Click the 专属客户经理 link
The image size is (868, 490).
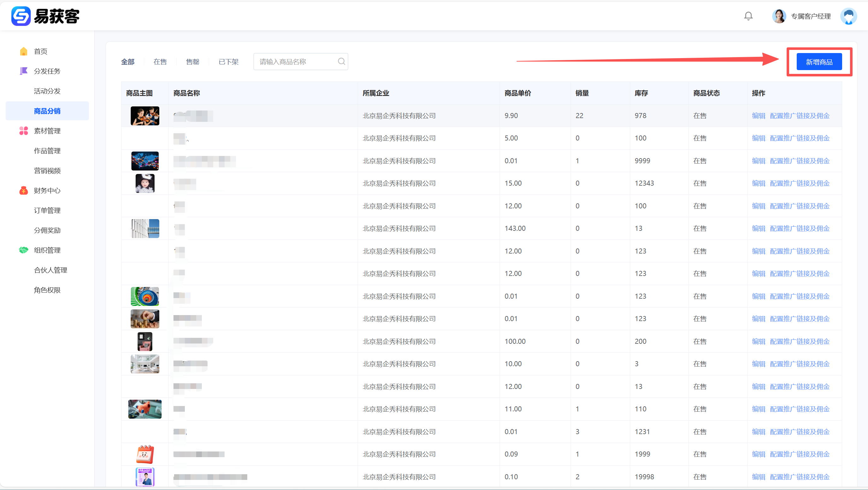[810, 16]
